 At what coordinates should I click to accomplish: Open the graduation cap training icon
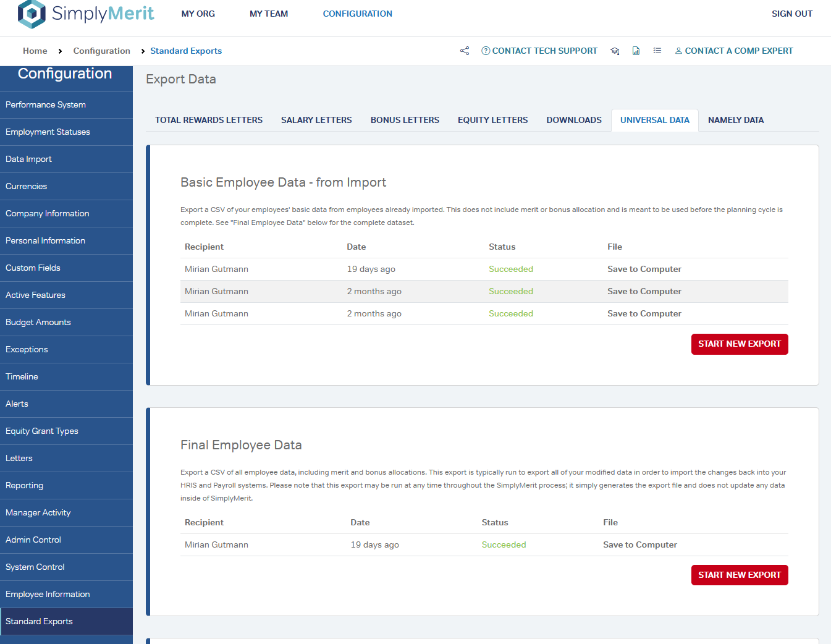pyautogui.click(x=615, y=51)
